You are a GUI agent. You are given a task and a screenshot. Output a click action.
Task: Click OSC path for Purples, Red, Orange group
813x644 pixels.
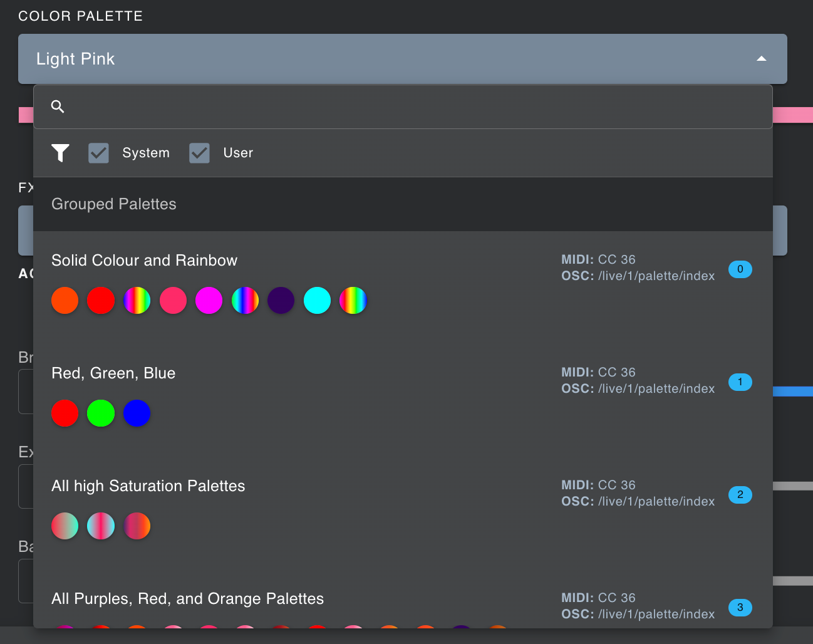(x=638, y=614)
